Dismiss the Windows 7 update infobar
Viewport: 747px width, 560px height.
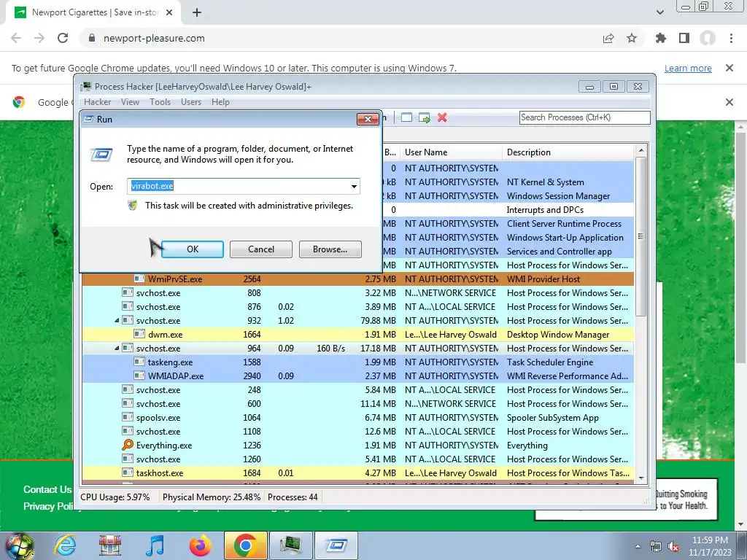729,68
